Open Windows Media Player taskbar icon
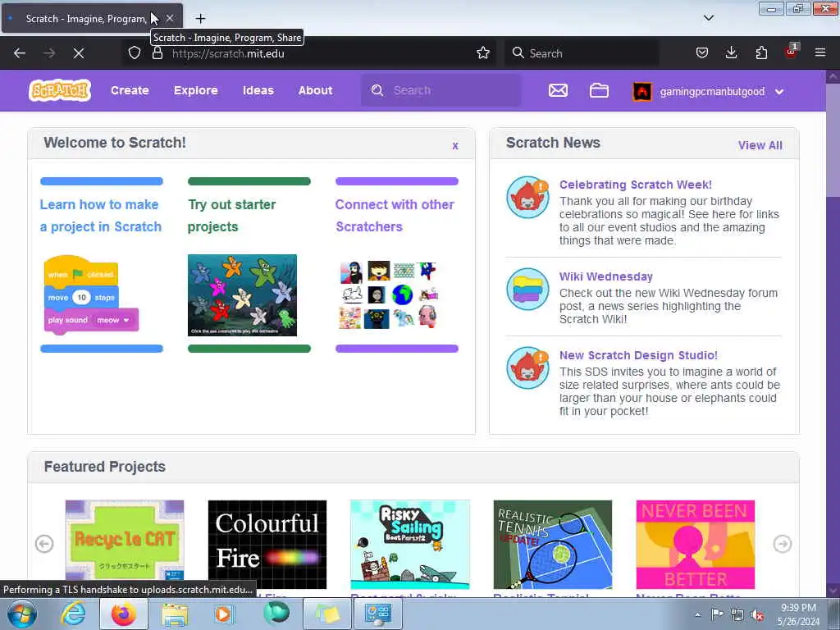The image size is (840, 630). (223, 614)
